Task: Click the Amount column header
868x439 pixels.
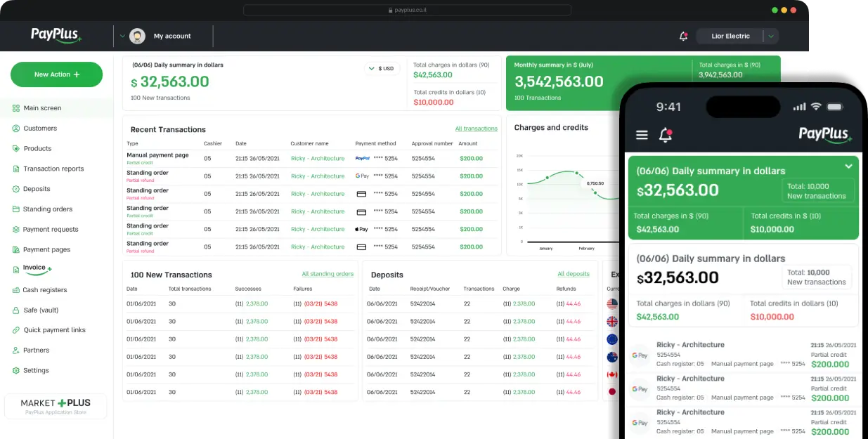Action: tap(468, 143)
